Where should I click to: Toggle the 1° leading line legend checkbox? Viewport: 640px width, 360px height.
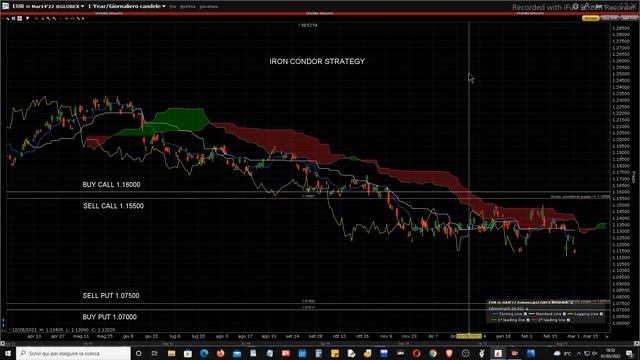coord(528,320)
